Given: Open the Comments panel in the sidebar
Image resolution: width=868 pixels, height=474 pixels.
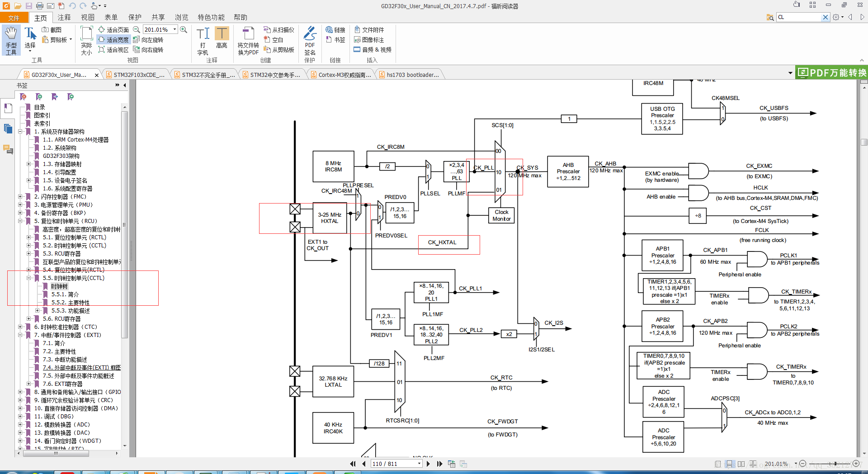Looking at the screenshot, I should (x=8, y=149).
